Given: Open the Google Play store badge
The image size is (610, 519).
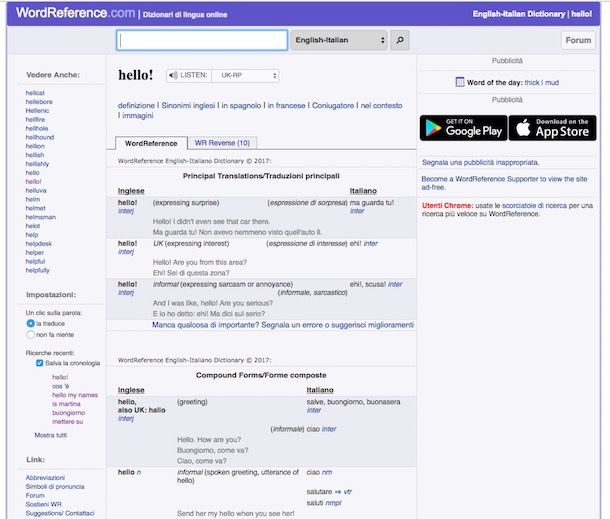Looking at the screenshot, I should [463, 128].
